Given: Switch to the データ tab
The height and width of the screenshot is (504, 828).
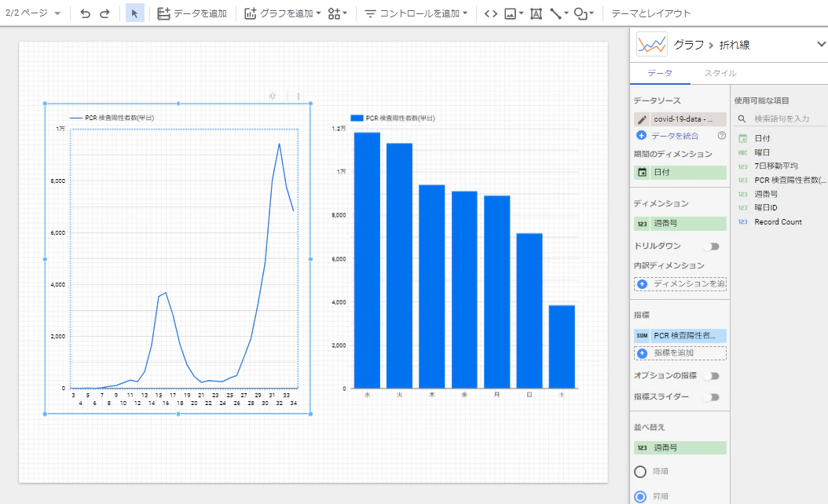Looking at the screenshot, I should tap(660, 73).
